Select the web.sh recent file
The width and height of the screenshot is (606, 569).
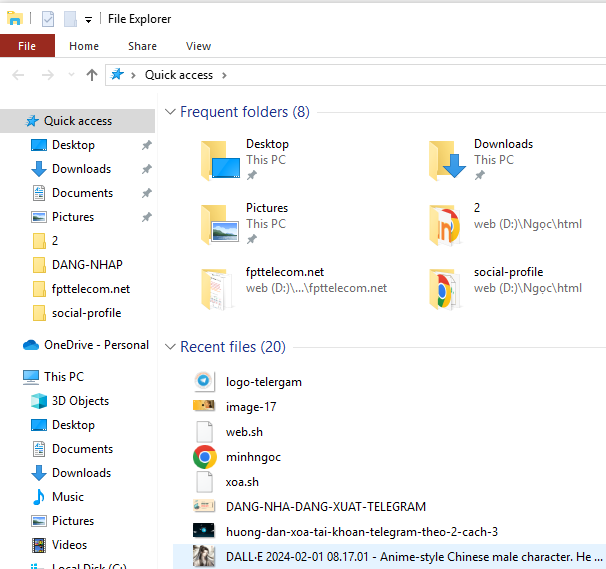tap(244, 432)
